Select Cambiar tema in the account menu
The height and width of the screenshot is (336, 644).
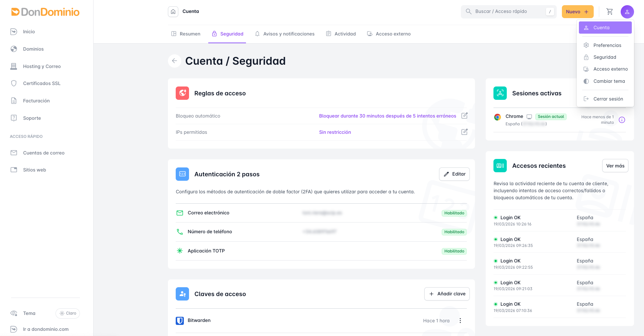coord(609,81)
